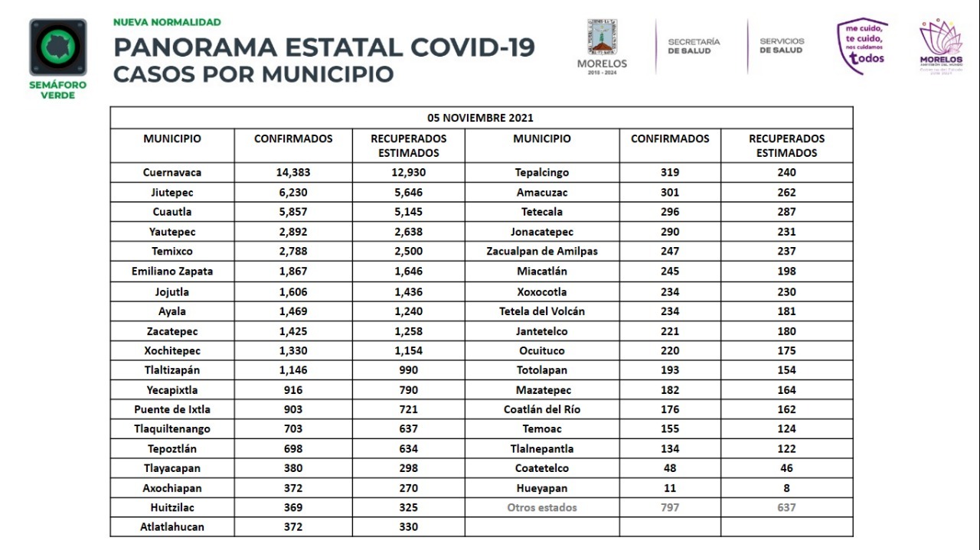Select the PANORAMA ESTATAL COVID-19 title
The image size is (980, 550).
[324, 47]
